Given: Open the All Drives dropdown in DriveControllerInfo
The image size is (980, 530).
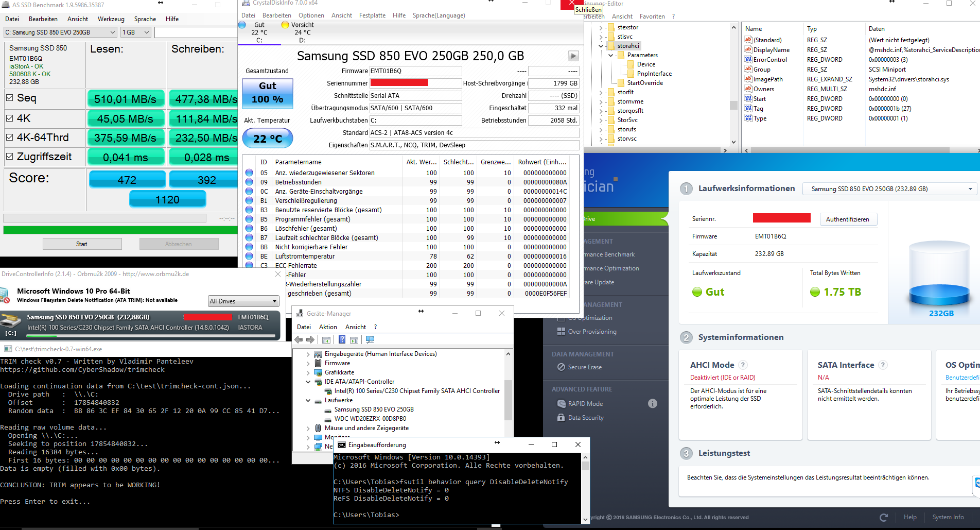Looking at the screenshot, I should point(243,301).
